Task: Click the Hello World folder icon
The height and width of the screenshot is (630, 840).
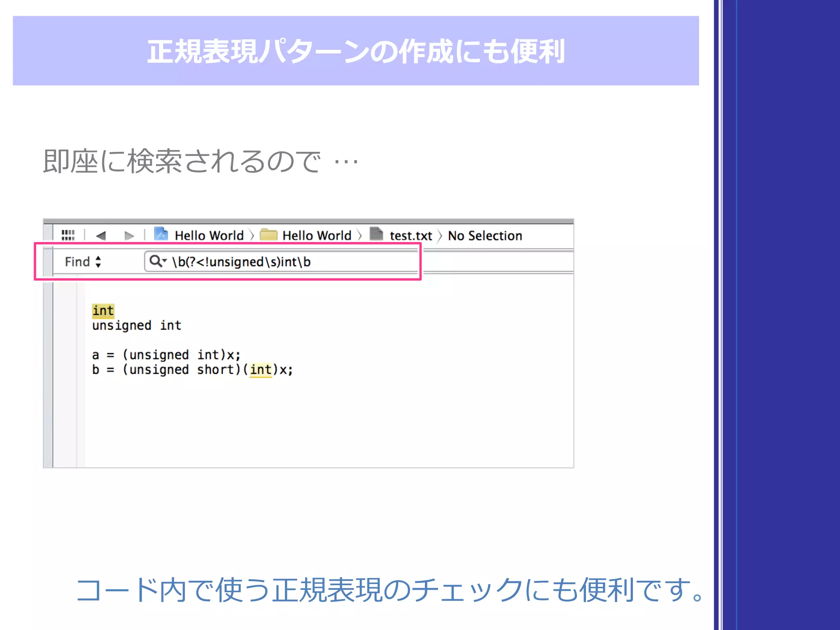Action: pos(269,234)
